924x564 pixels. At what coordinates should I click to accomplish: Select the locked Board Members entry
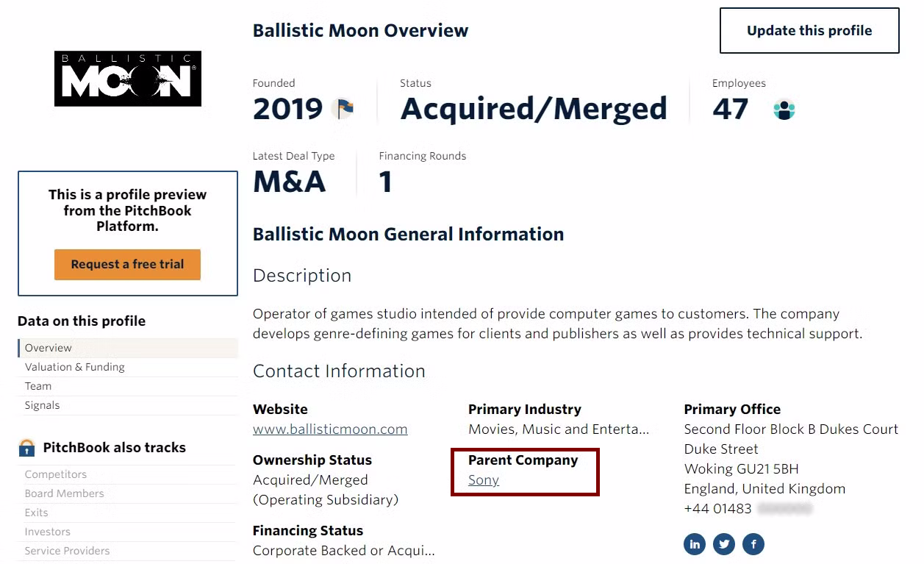(65, 493)
